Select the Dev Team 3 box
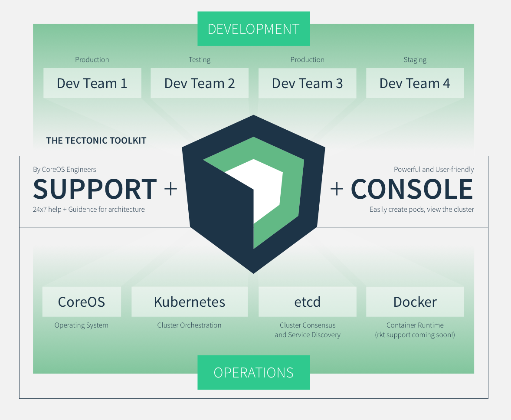The width and height of the screenshot is (511, 420). coord(307,83)
